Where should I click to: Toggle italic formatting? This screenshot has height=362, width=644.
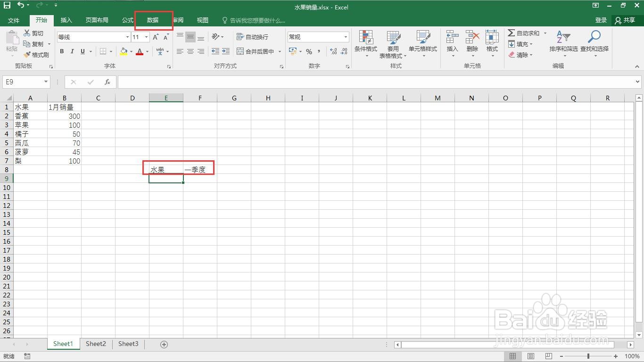(72, 51)
